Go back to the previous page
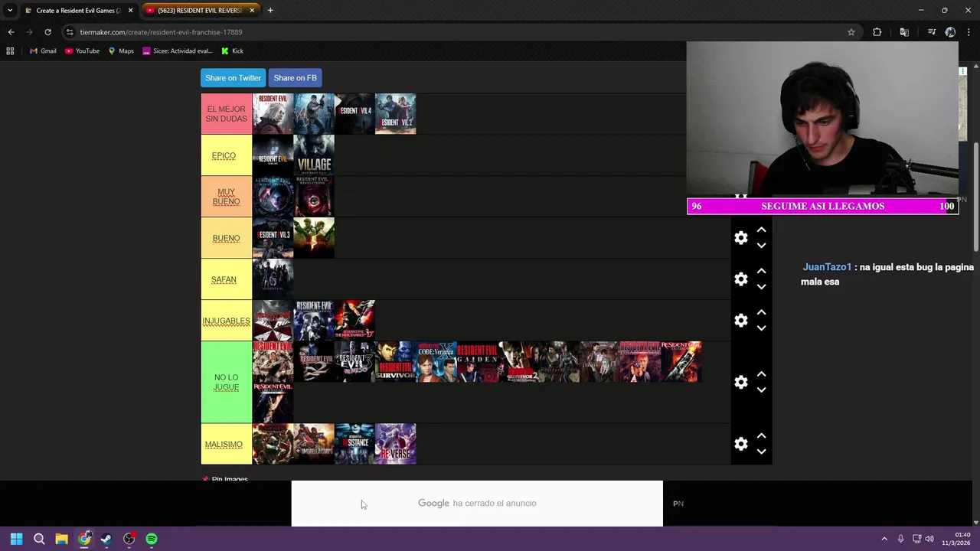Screen dimensions: 980x551 (x=11, y=32)
